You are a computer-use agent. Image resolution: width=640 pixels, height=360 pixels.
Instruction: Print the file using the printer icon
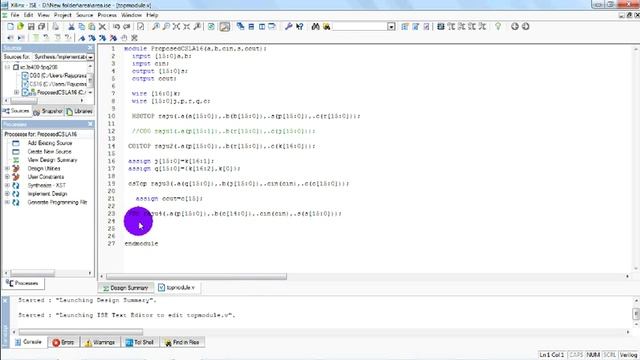[56, 27]
